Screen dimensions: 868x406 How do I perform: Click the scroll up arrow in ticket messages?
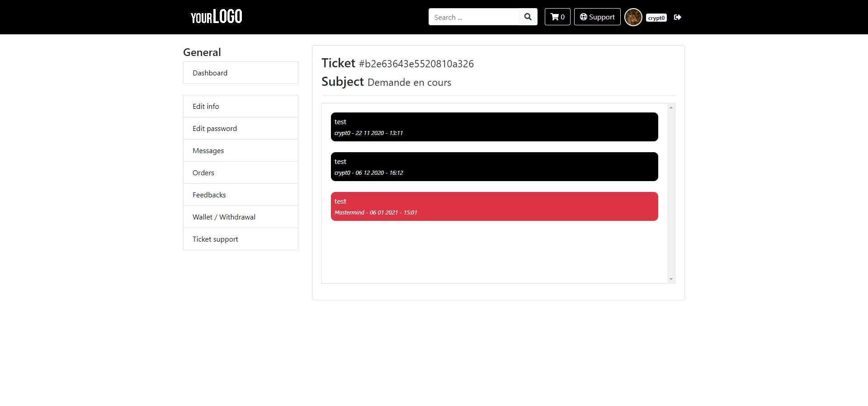pyautogui.click(x=671, y=107)
